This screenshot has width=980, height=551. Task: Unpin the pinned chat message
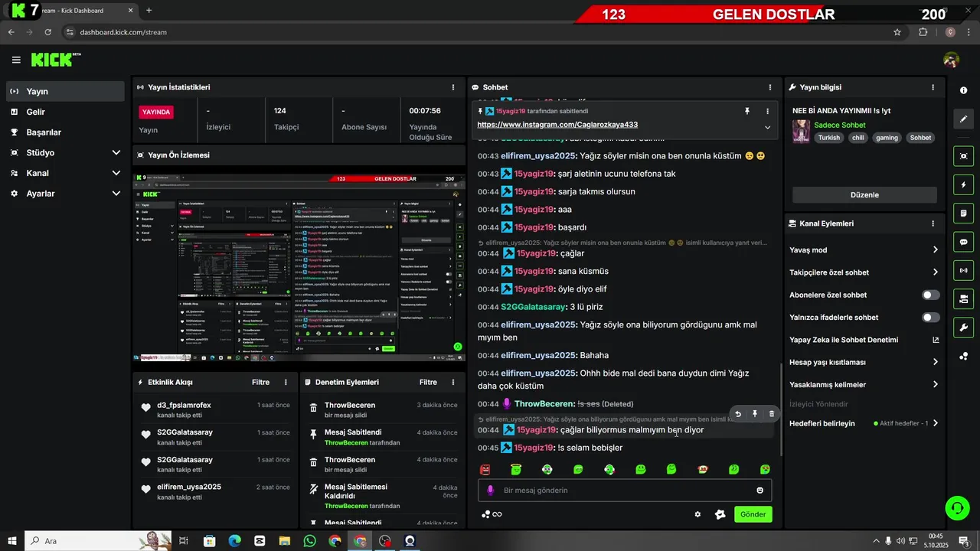[x=747, y=112]
